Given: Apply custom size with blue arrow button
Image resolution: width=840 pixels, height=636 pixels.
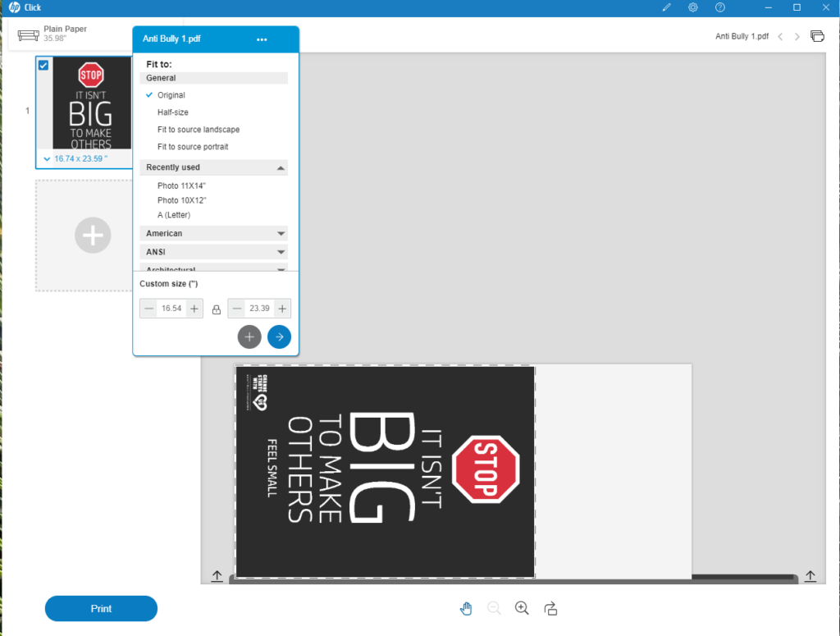Looking at the screenshot, I should pos(279,337).
